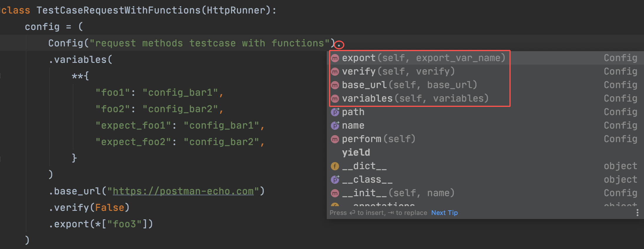Click the path property icon

335,112
